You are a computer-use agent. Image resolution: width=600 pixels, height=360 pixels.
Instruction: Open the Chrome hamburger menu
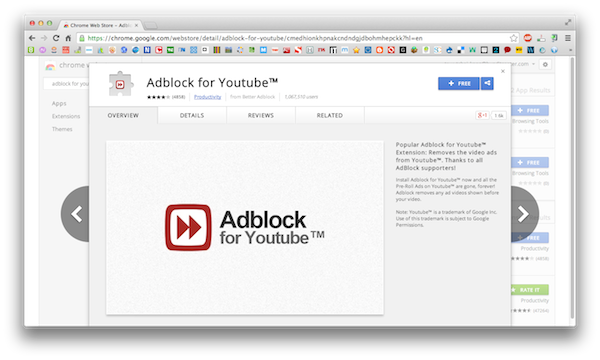pyautogui.click(x=568, y=38)
